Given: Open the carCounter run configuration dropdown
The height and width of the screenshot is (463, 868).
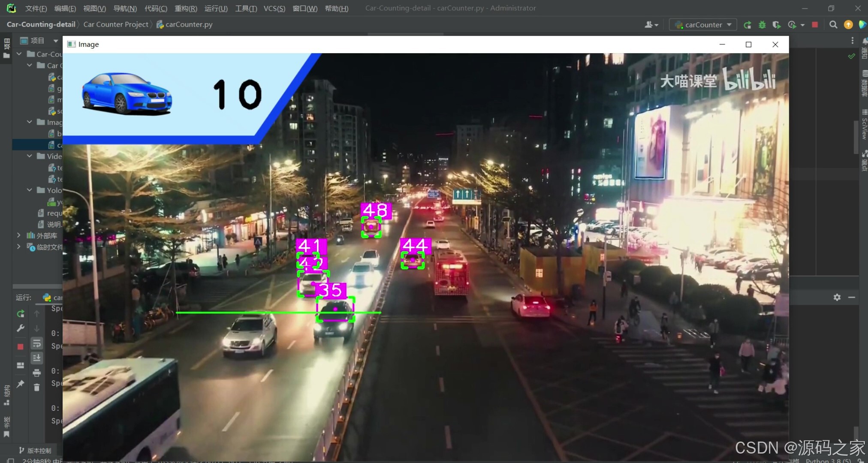Looking at the screenshot, I should click(x=703, y=25).
